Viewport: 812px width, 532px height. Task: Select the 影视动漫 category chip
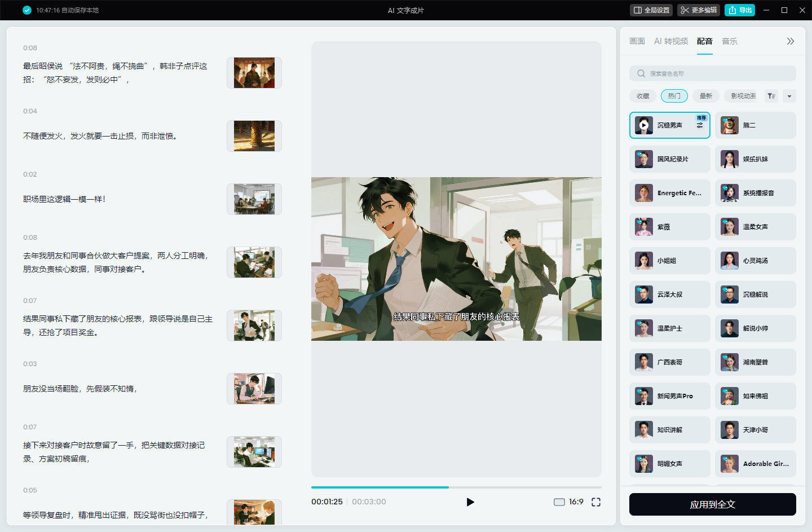(743, 96)
